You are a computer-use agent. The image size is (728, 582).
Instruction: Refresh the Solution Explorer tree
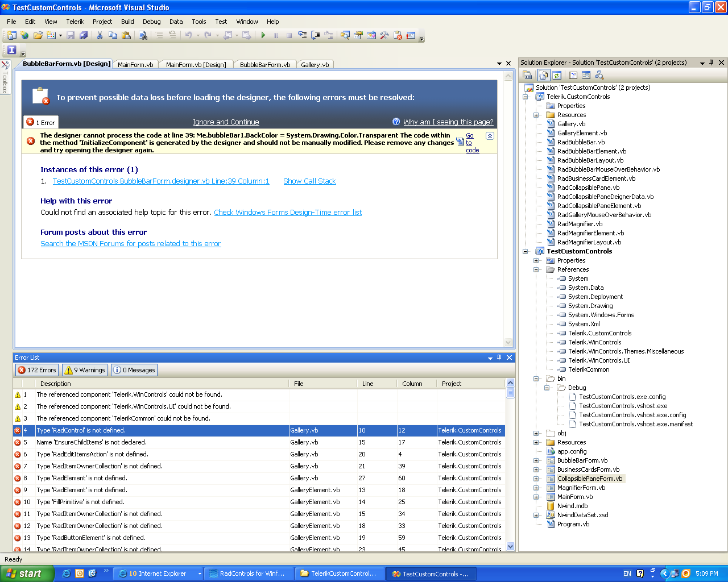[x=557, y=75]
